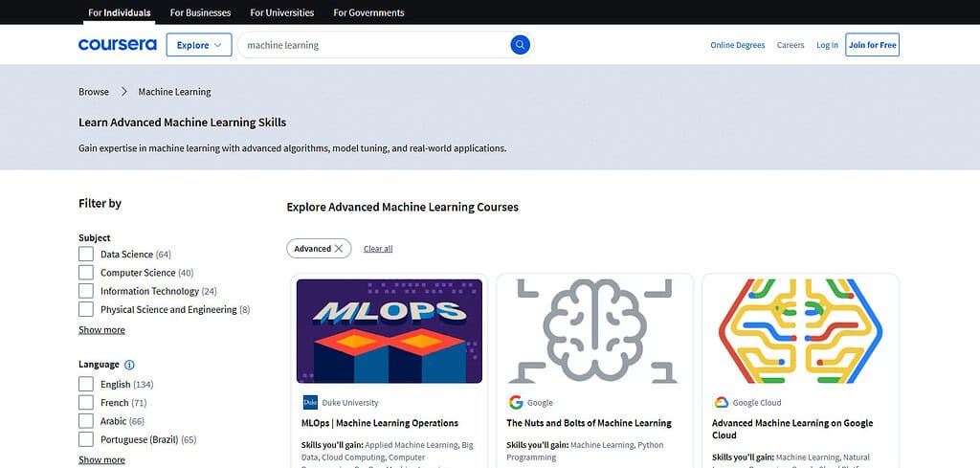The image size is (980, 468).
Task: Check the Computer Science subject filter
Action: pyautogui.click(x=86, y=273)
